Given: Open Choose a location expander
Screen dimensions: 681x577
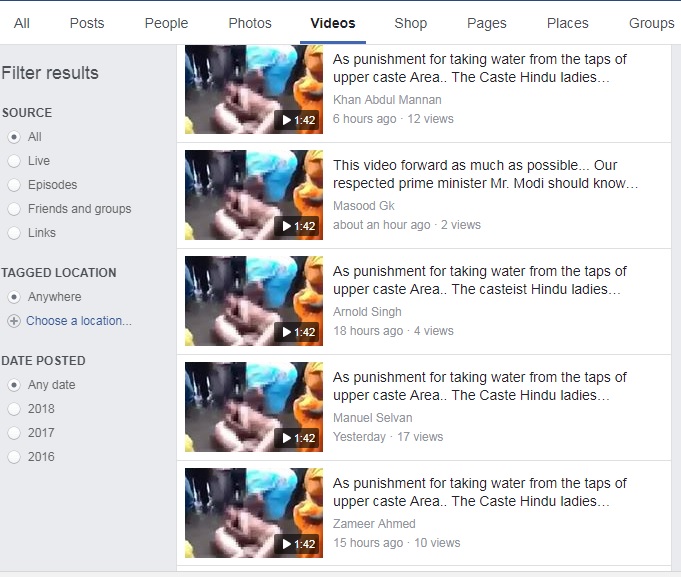Looking at the screenshot, I should click(x=79, y=321).
